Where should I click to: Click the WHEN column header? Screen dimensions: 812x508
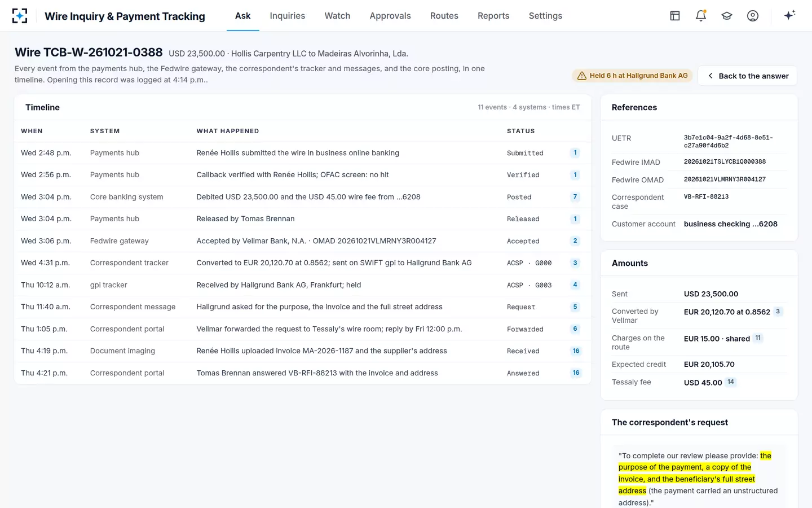[32, 131]
